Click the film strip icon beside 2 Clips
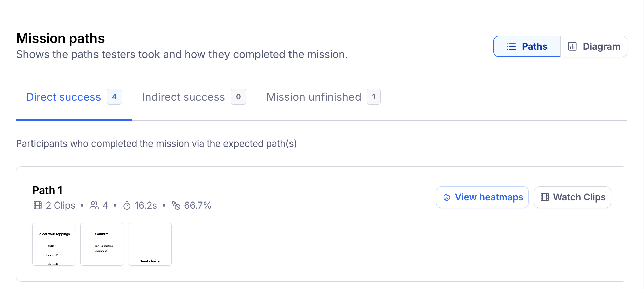 point(38,205)
